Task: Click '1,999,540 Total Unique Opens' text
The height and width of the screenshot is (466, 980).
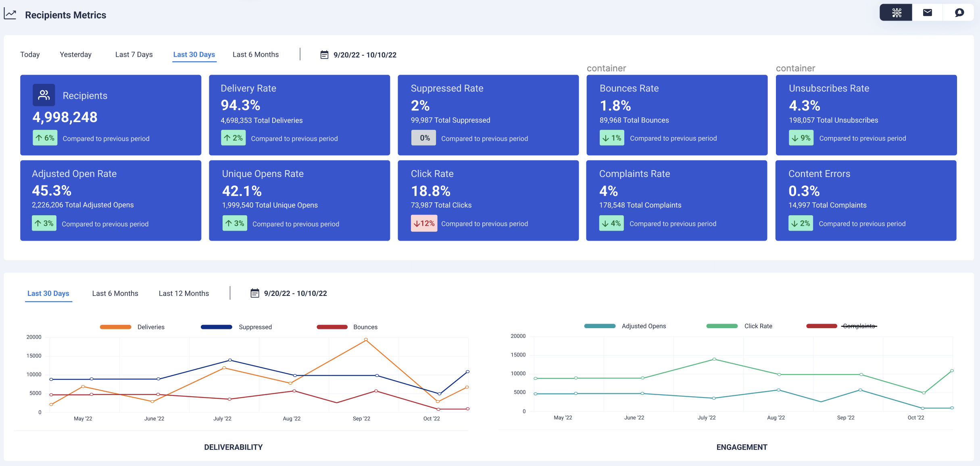Action: click(x=270, y=205)
